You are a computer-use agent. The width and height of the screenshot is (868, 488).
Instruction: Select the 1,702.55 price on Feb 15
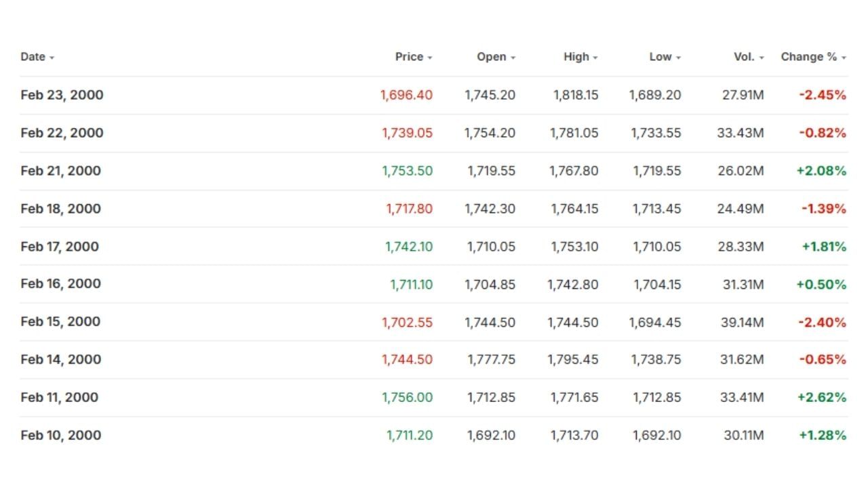coord(407,323)
